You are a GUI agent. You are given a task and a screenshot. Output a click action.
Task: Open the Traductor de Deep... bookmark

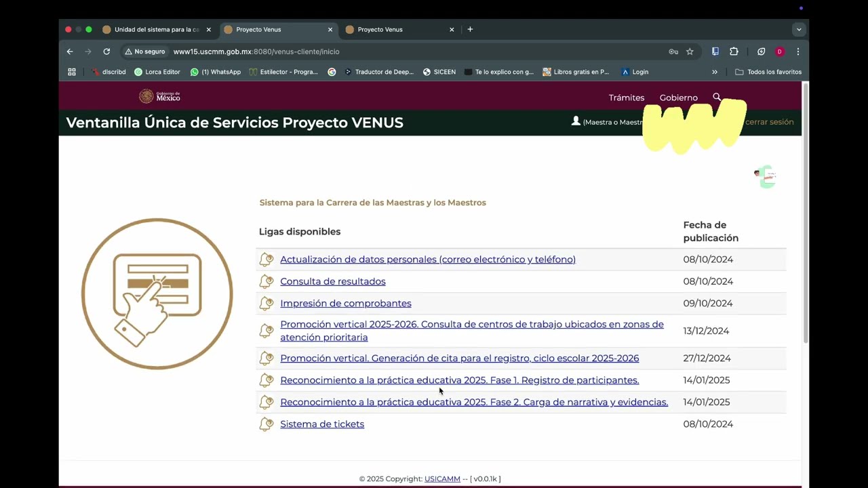tap(379, 72)
